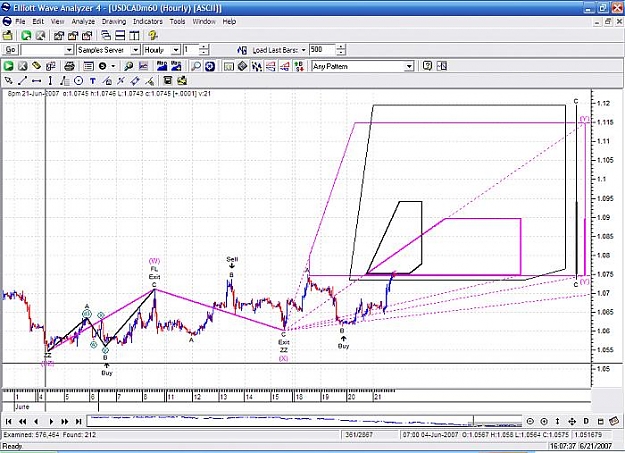This screenshot has width=625, height=453.
Task: Click the fast forward playback button
Action: coord(65,421)
